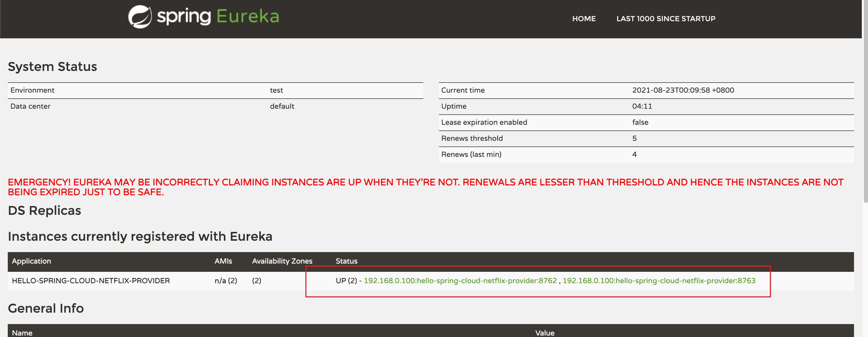Click the Spring leaf logo icon
Image resolution: width=868 pixels, height=337 pixels.
coord(140,17)
